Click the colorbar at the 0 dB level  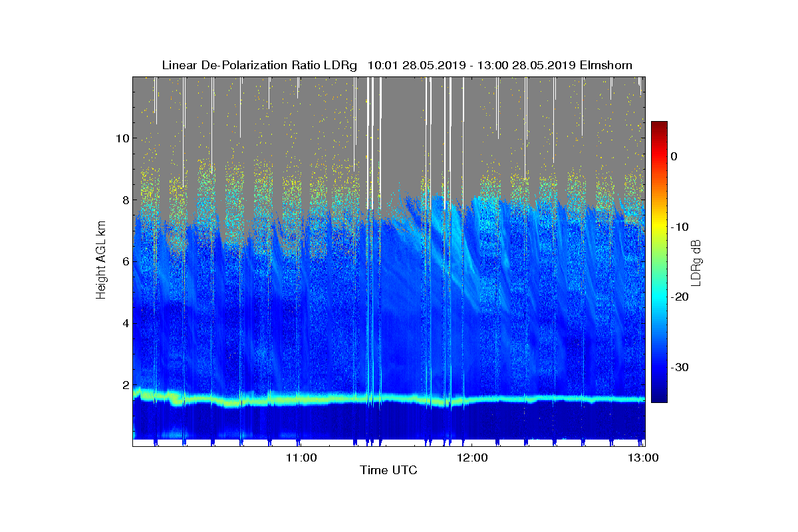tap(659, 156)
